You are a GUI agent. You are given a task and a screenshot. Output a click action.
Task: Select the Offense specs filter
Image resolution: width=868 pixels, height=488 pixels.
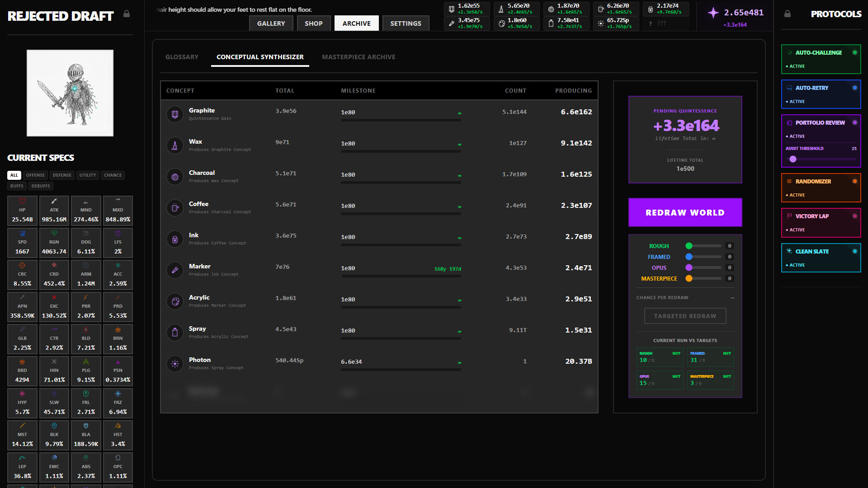coord(35,175)
